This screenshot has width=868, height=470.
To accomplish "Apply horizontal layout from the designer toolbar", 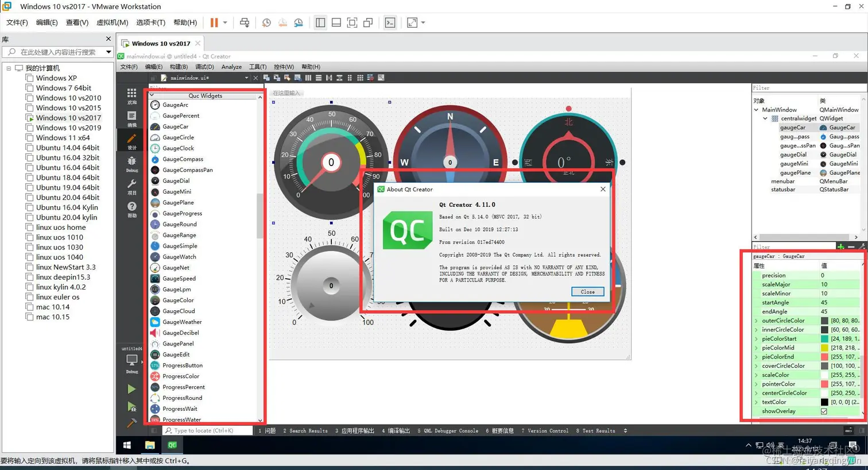I will [308, 78].
